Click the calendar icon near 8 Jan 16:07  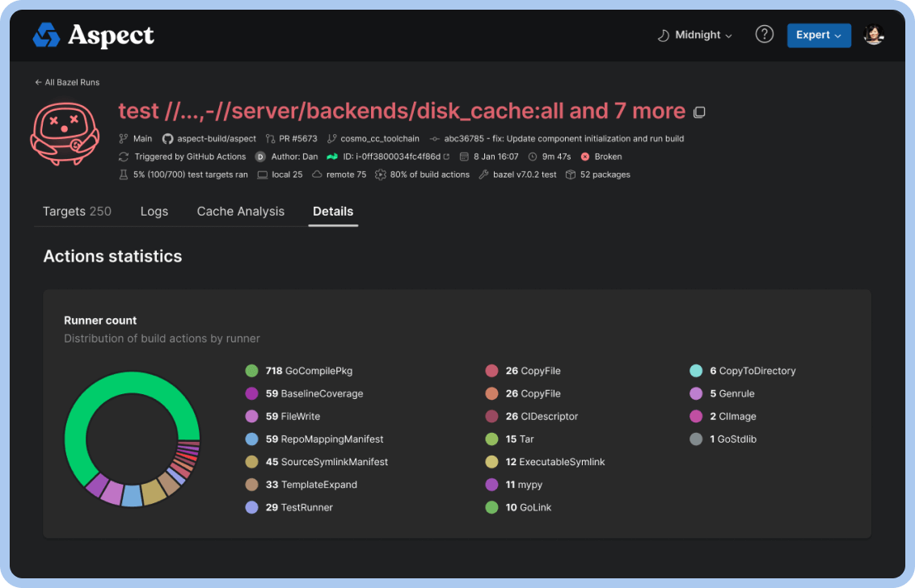point(464,157)
